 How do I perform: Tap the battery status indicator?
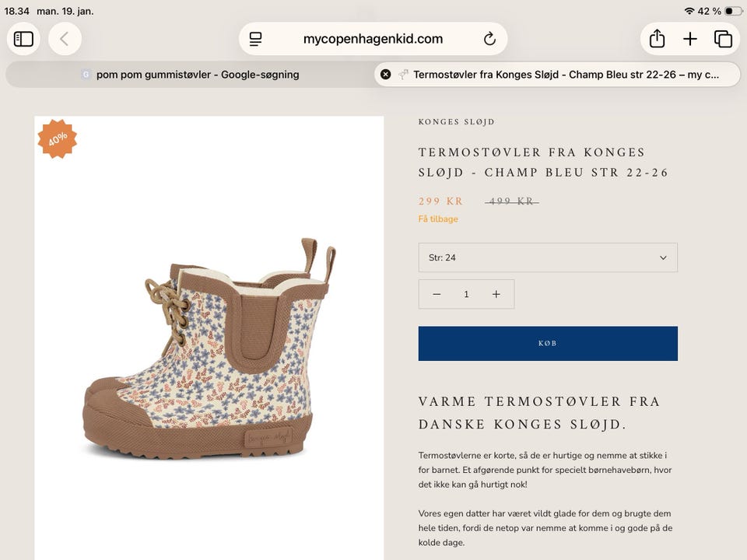click(x=733, y=11)
